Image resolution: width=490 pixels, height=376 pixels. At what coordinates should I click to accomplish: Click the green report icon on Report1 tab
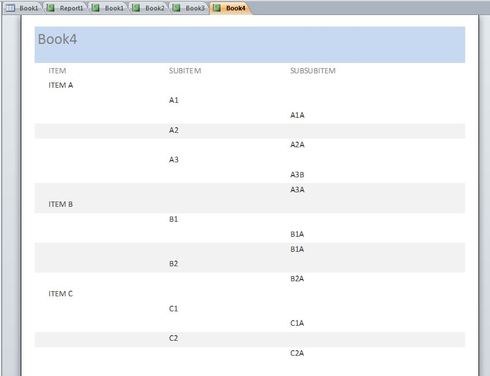coord(51,8)
